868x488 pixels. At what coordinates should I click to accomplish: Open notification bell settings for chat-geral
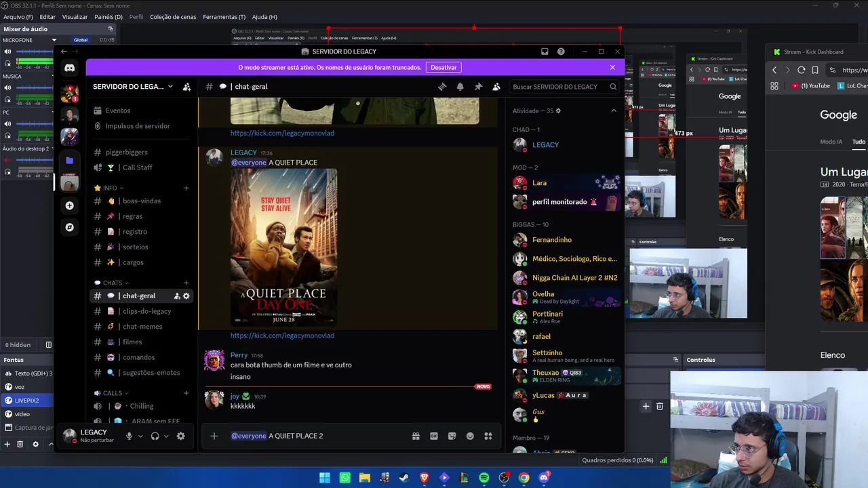460,87
